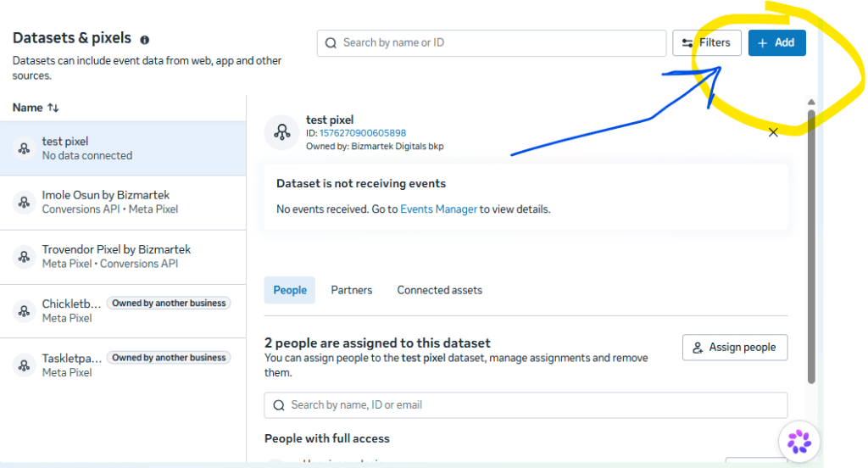868x468 pixels.
Task: Open the purple assistant floating icon
Action: [x=798, y=442]
